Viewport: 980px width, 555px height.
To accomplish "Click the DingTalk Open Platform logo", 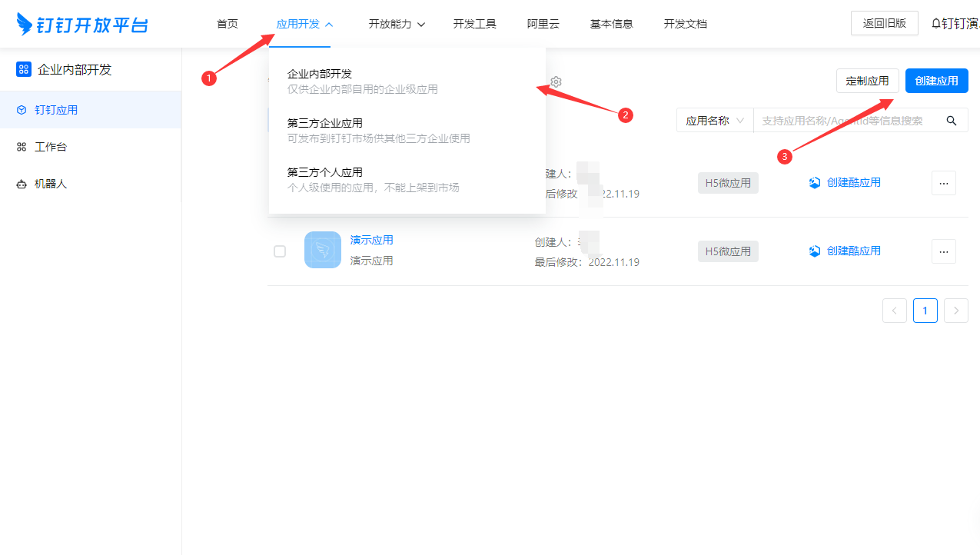I will click(x=82, y=24).
